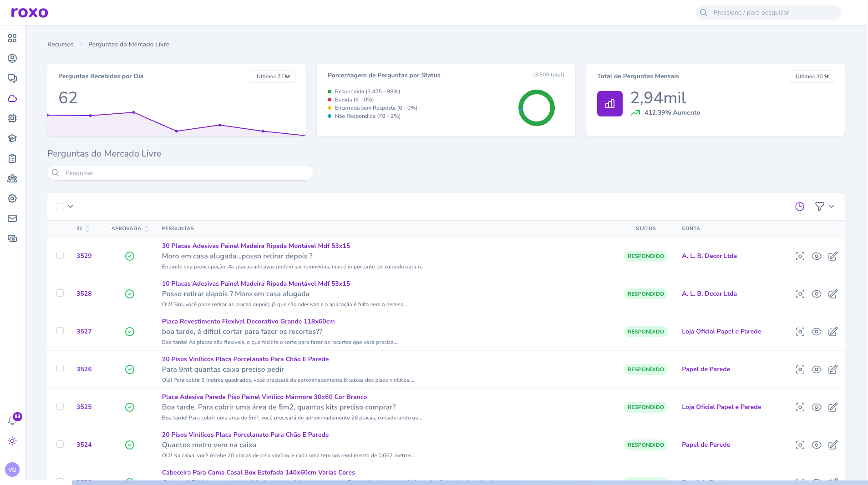The image size is (868, 485).
Task: Open the team users sidebar icon
Action: pyautogui.click(x=12, y=178)
